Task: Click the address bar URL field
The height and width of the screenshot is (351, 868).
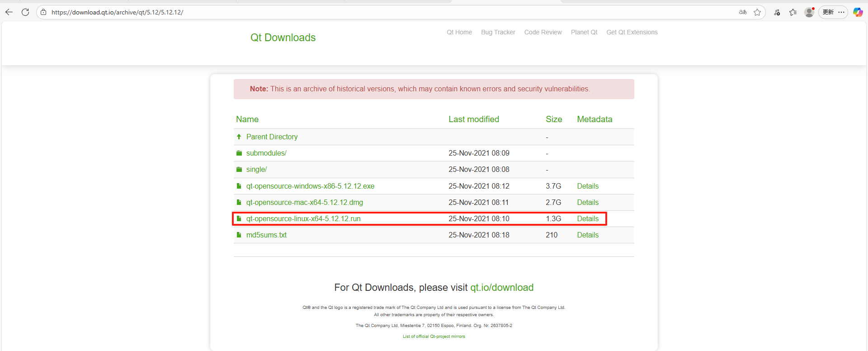Action: [x=362, y=12]
